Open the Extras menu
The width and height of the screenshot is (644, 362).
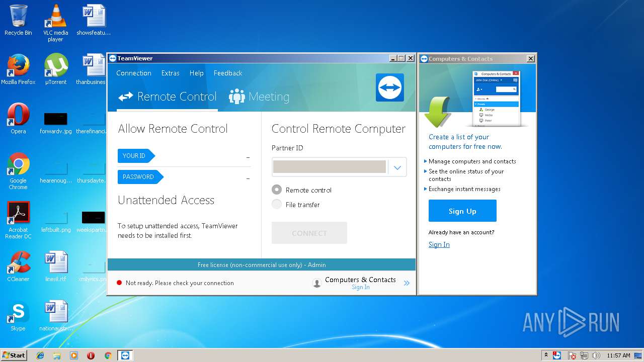171,73
